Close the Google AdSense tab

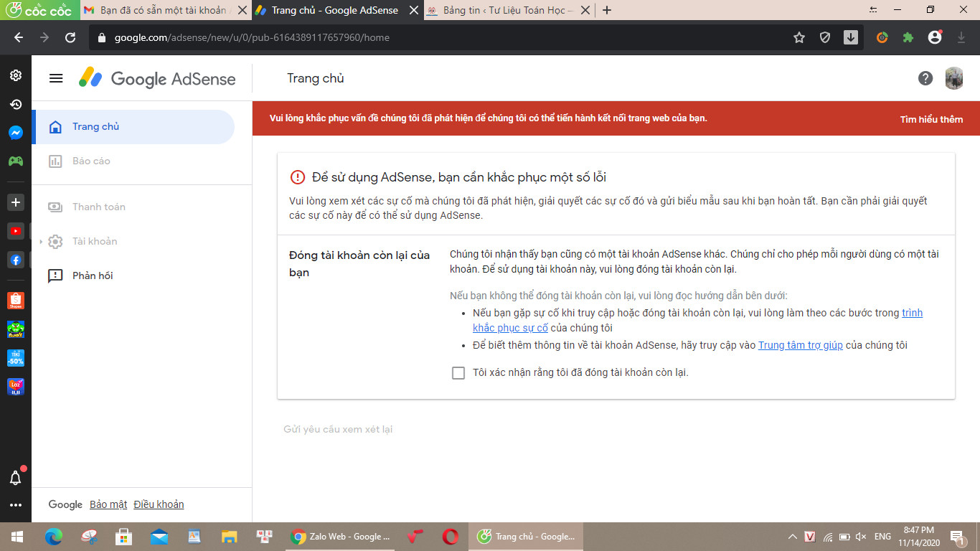click(413, 11)
